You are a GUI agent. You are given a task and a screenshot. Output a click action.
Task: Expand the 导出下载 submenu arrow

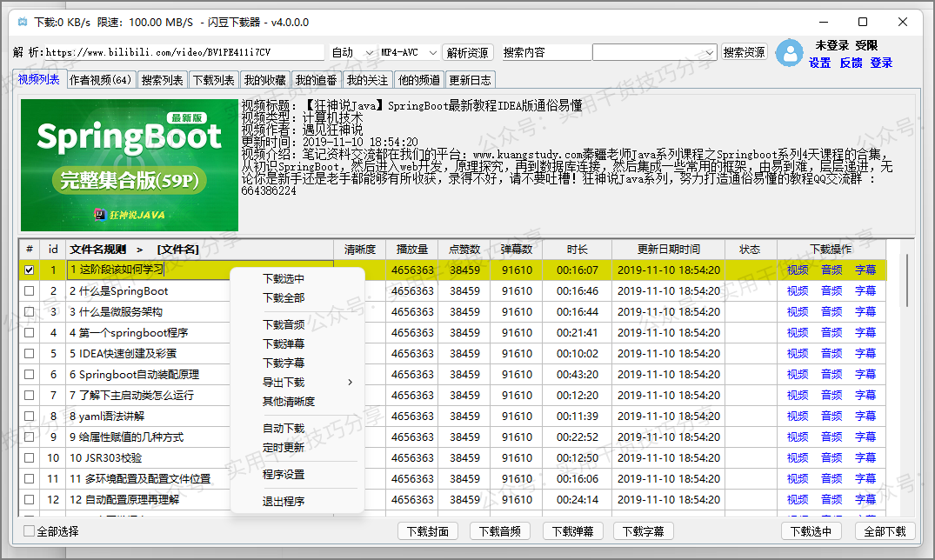tap(351, 383)
